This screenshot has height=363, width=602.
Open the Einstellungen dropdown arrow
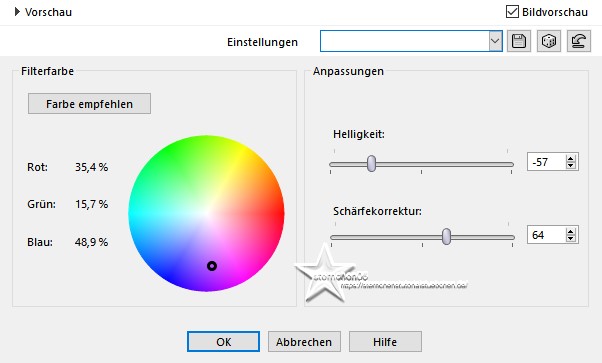tap(495, 41)
